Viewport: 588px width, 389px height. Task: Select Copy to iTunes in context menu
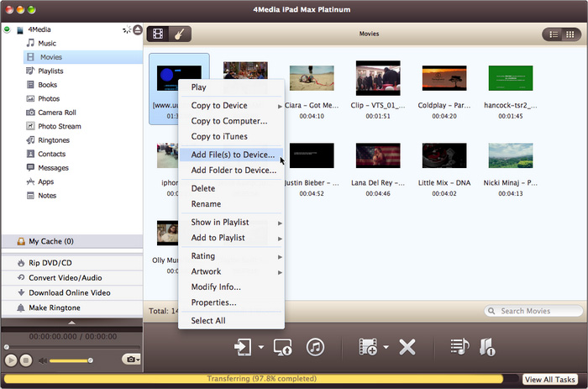218,136
